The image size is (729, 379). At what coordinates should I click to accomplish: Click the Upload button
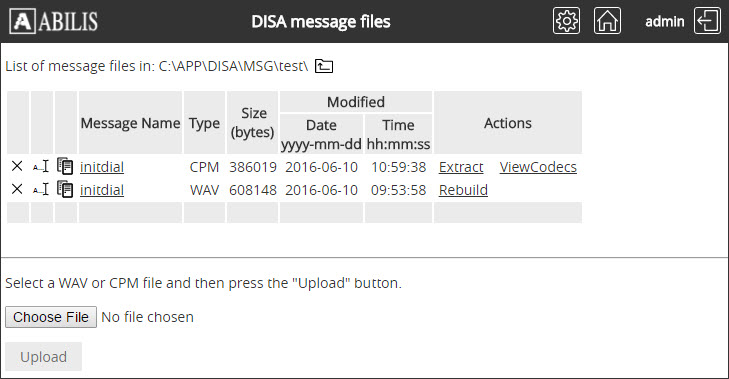coord(44,357)
